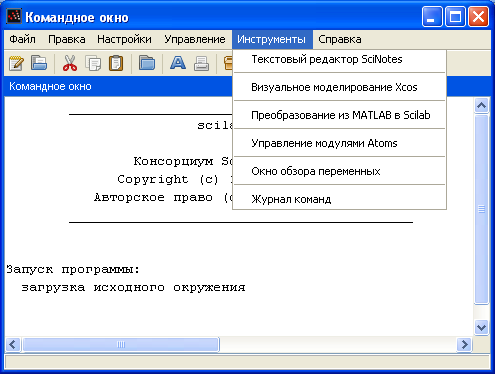Select Текстовый редактор SciNotes
This screenshot has height=374, width=495.
(339, 59)
